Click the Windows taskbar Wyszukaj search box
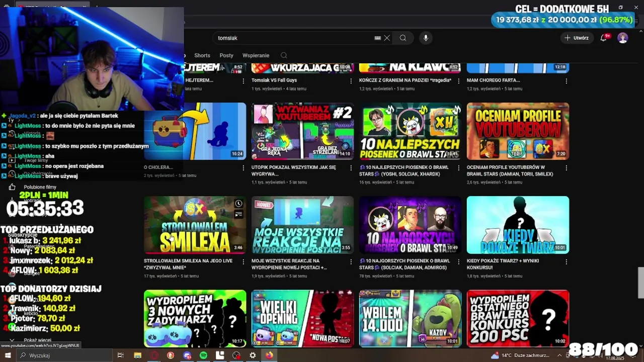This screenshot has width=644, height=362. click(x=63, y=355)
